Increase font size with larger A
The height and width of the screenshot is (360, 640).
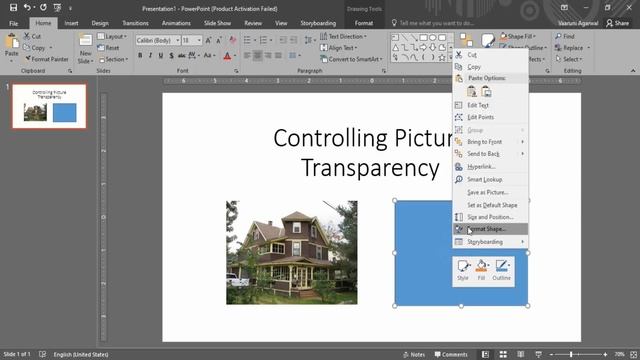208,40
